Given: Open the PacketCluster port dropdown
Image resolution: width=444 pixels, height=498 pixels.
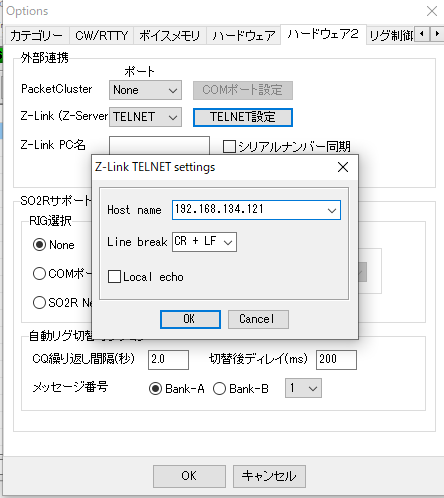Looking at the screenshot, I should (x=145, y=90).
